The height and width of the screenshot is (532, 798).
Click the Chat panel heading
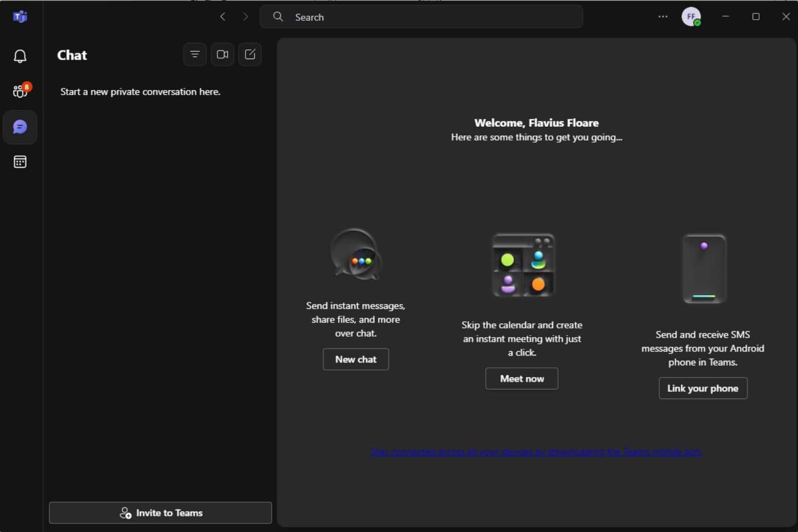(x=72, y=55)
